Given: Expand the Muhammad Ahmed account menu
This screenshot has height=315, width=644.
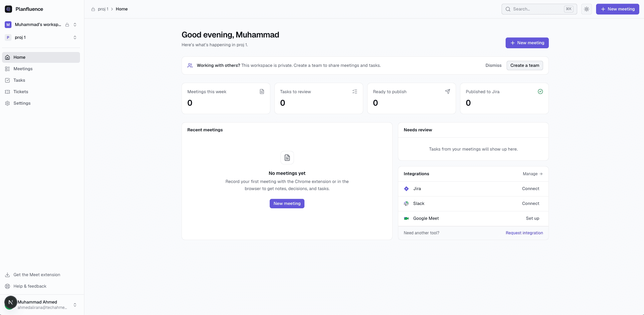Looking at the screenshot, I should [x=75, y=305].
